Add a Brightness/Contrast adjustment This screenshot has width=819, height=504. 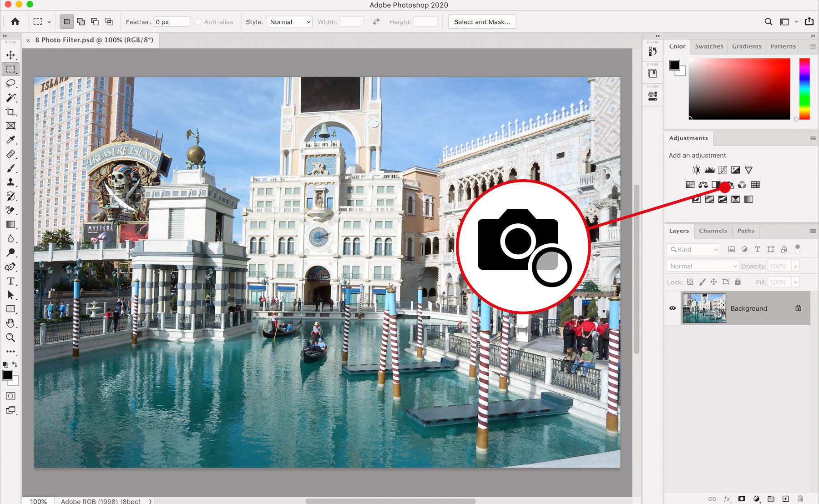[696, 170]
